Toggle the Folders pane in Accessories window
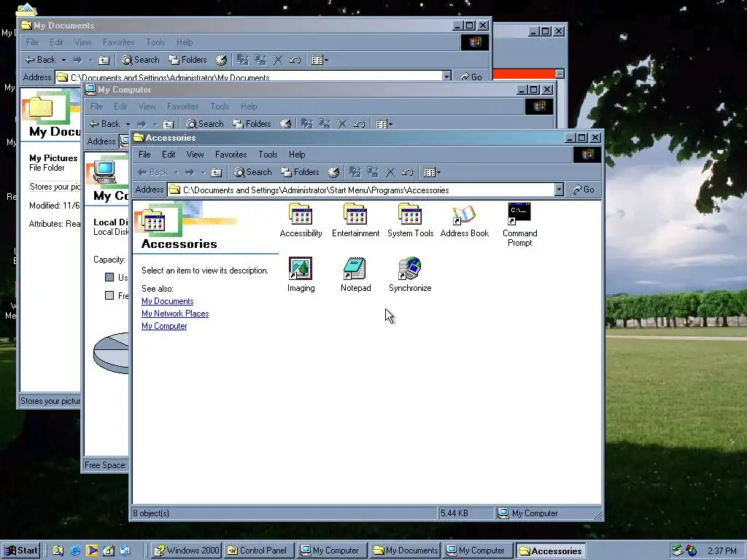 [x=300, y=172]
